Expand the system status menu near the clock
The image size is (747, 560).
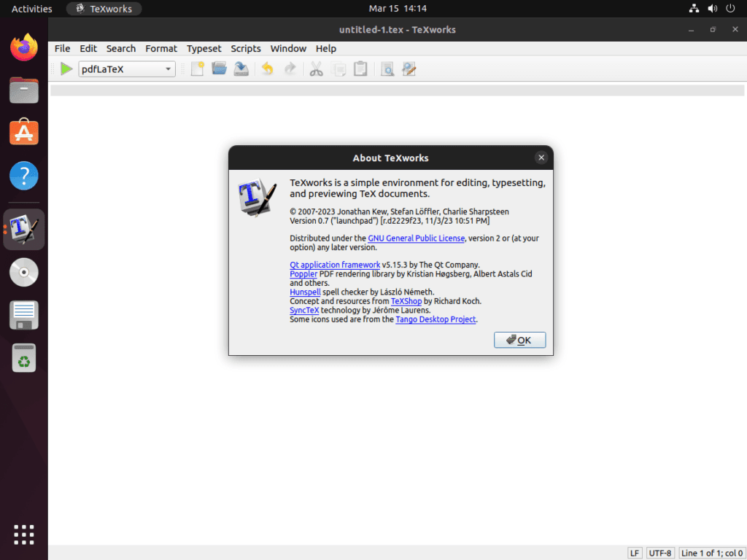point(711,9)
